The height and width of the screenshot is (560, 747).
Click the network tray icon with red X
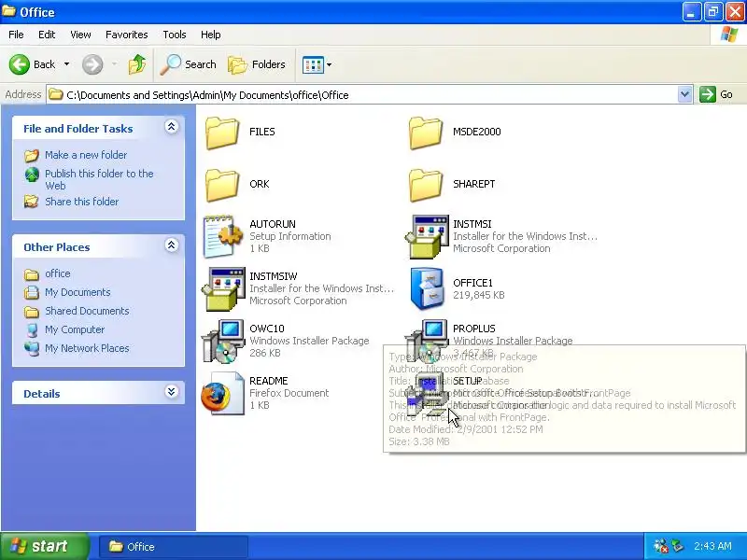661,546
